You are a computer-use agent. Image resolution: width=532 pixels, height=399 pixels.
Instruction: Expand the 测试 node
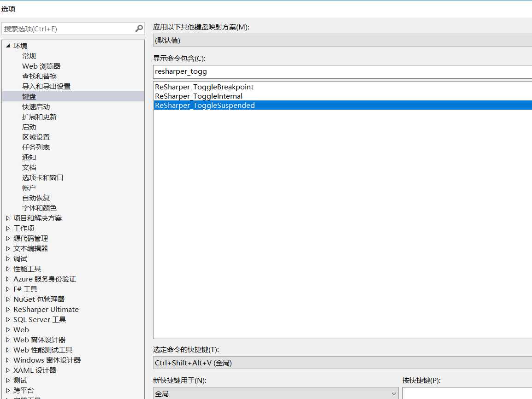[x=8, y=381]
